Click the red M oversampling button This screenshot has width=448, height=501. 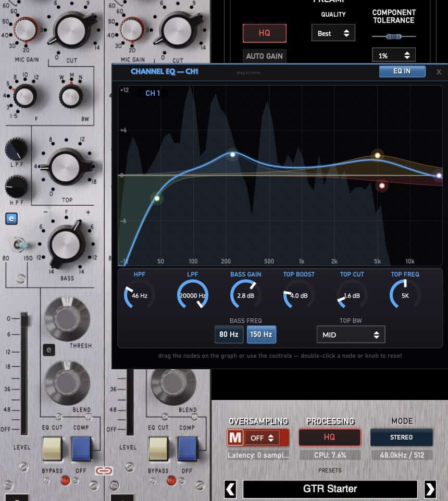click(235, 437)
